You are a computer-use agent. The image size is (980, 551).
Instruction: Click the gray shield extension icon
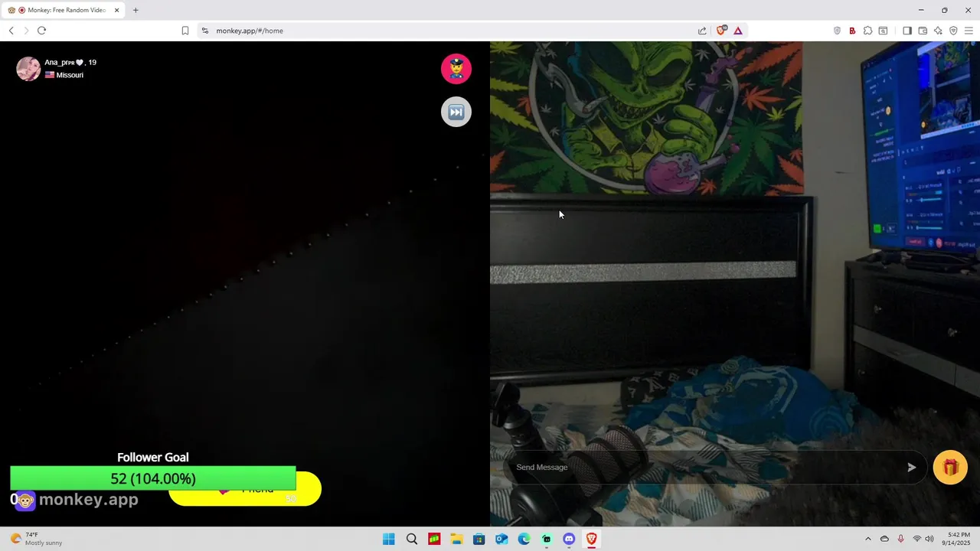click(x=837, y=31)
